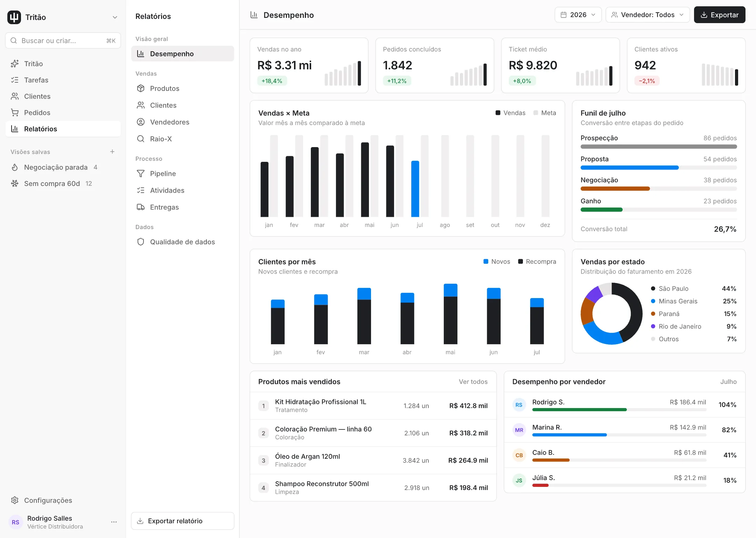756x538 pixels.
Task: Expand the Vendedor: Todos filter
Action: pyautogui.click(x=647, y=15)
